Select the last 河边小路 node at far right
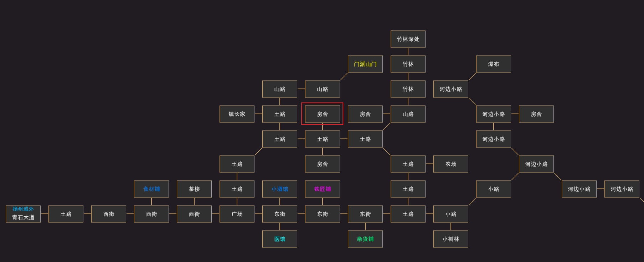The width and height of the screenshot is (644, 262). click(622, 189)
